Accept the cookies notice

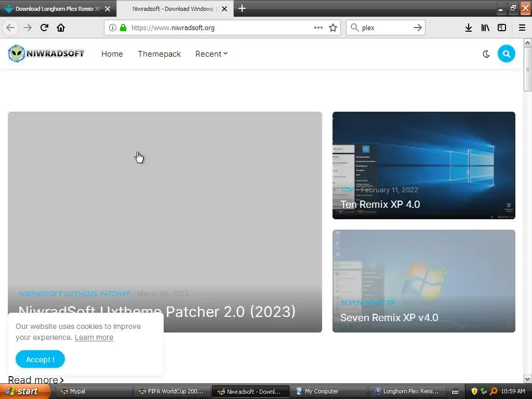40,359
